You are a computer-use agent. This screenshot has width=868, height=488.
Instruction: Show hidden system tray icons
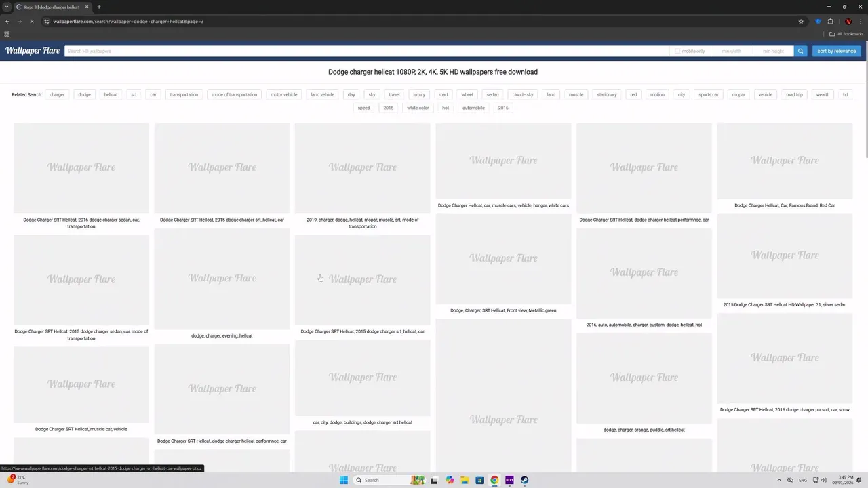(778, 480)
